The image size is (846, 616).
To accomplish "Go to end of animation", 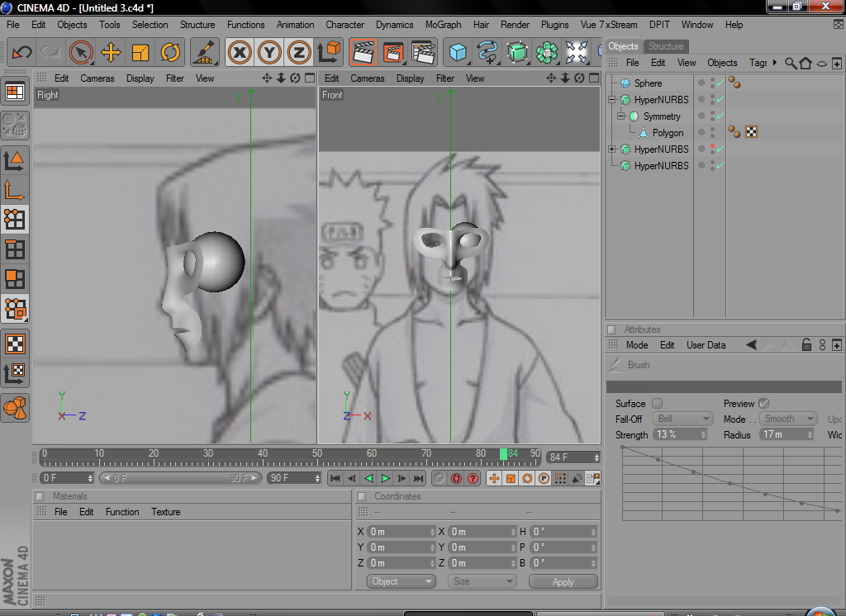I will (418, 478).
